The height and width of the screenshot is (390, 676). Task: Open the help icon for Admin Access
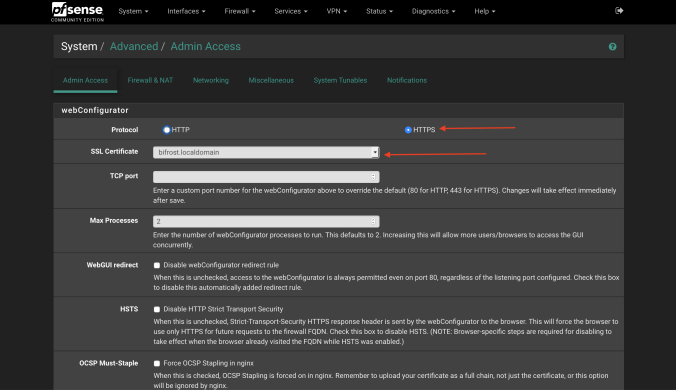612,47
